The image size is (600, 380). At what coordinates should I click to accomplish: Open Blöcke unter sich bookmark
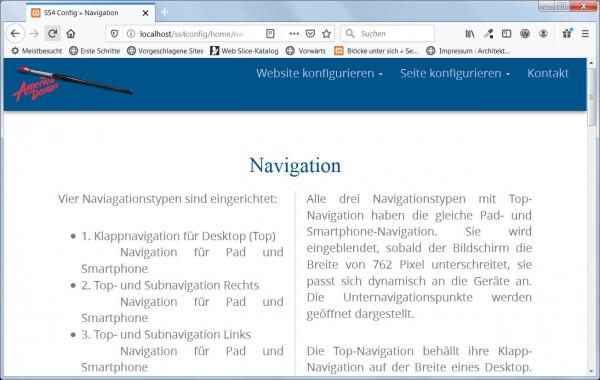[x=376, y=51]
